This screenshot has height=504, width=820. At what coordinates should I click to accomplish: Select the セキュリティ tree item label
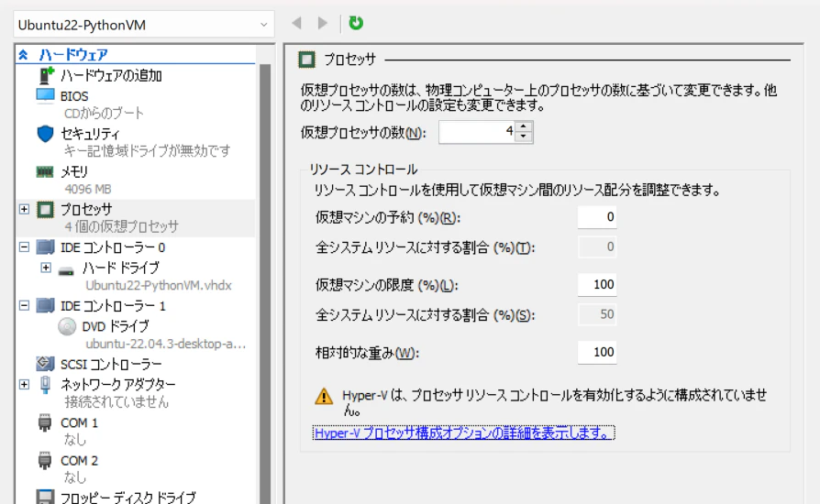pyautogui.click(x=90, y=134)
